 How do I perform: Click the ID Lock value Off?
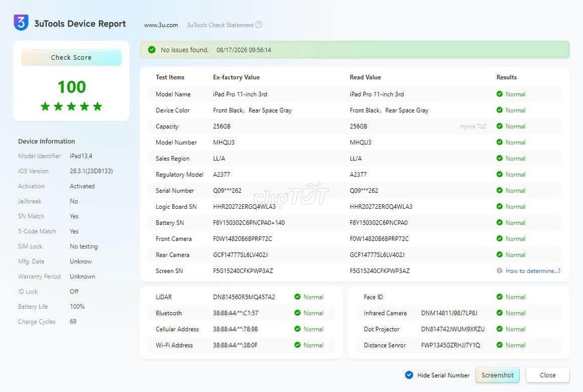[74, 291]
